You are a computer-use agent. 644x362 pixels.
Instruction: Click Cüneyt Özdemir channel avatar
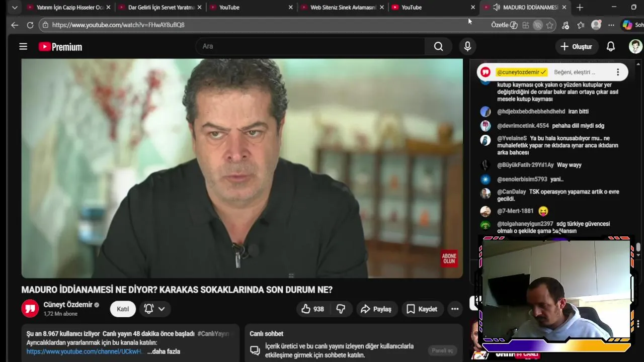[30, 308]
